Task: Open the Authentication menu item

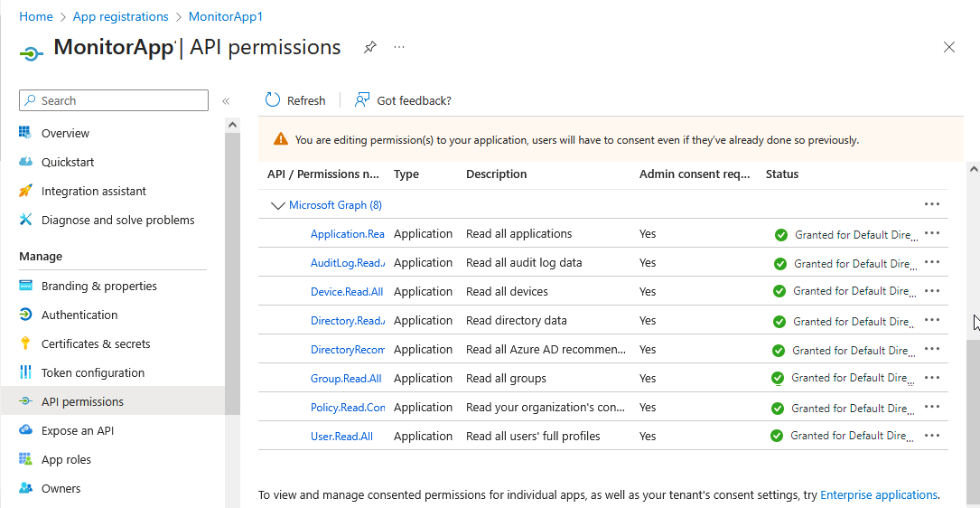Action: click(x=79, y=315)
